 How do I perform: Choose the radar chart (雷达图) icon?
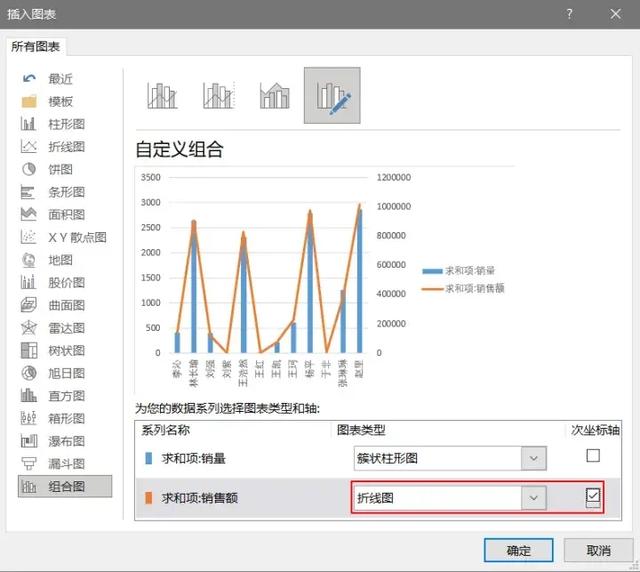tap(29, 327)
